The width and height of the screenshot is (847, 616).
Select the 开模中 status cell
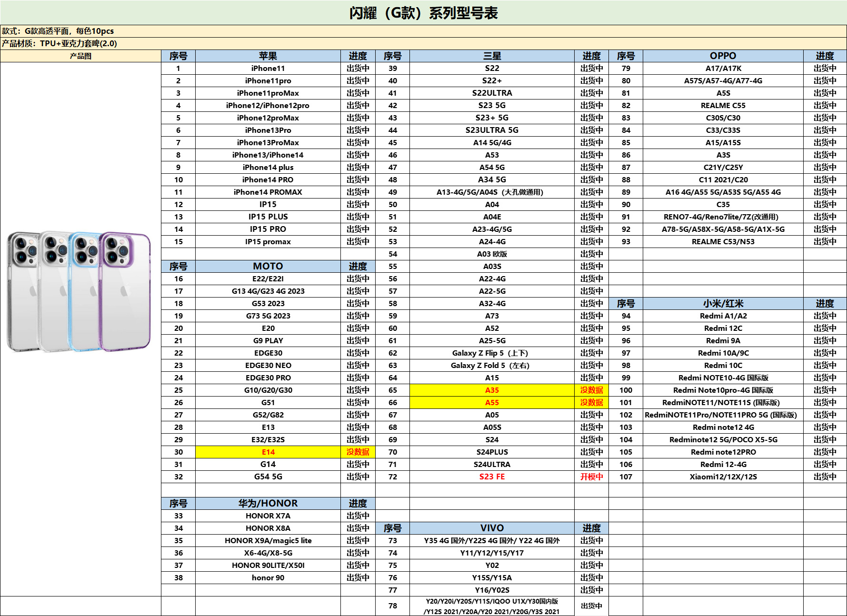coord(591,477)
